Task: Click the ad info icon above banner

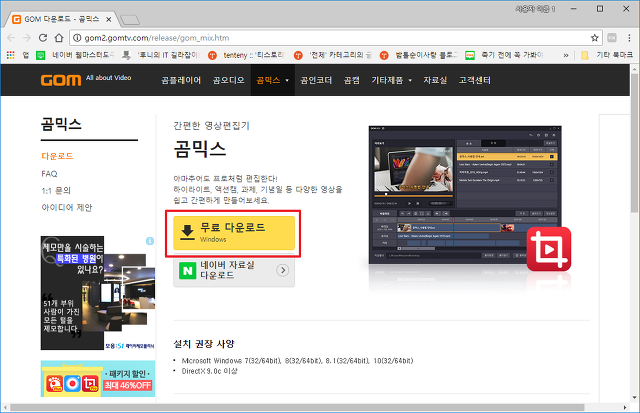Action: pyautogui.click(x=150, y=241)
